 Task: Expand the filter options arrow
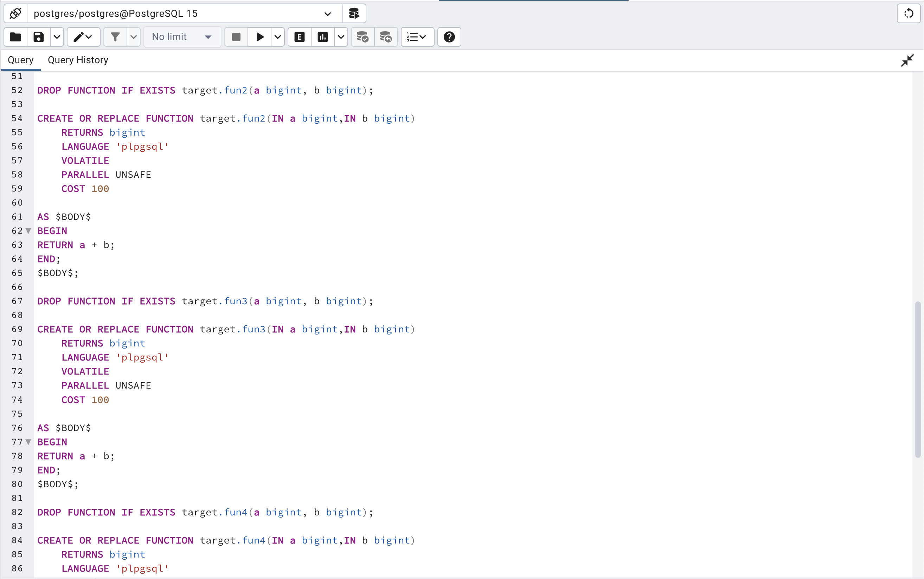(x=133, y=37)
